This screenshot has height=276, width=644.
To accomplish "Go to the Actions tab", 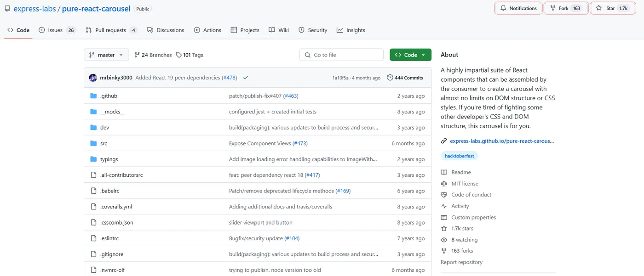I will tap(207, 30).
